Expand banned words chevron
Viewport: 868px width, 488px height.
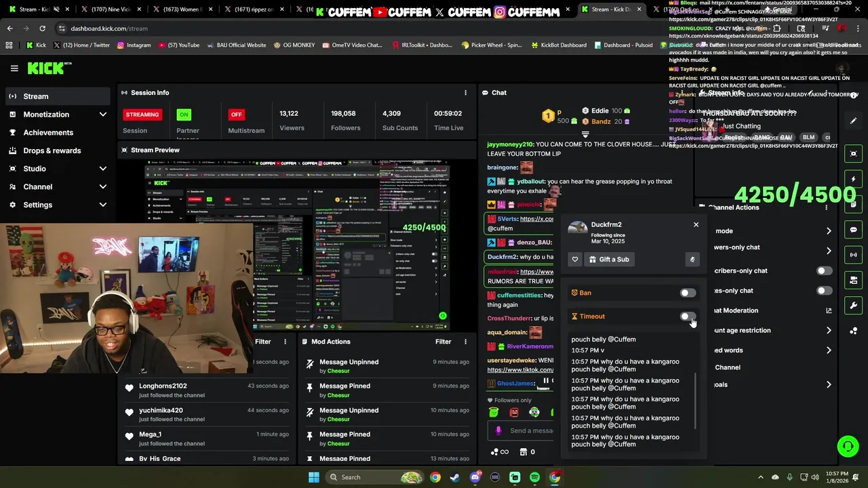point(829,350)
